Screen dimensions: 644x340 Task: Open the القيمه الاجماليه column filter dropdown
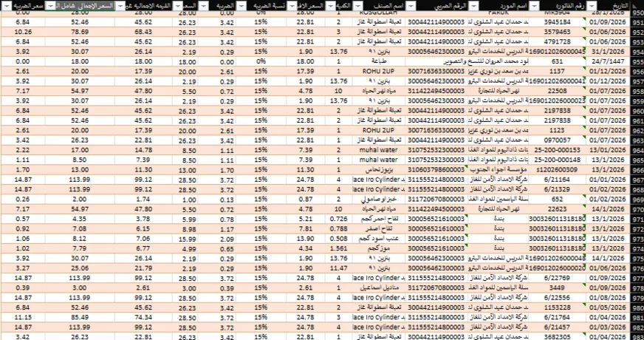[x=120, y=5]
